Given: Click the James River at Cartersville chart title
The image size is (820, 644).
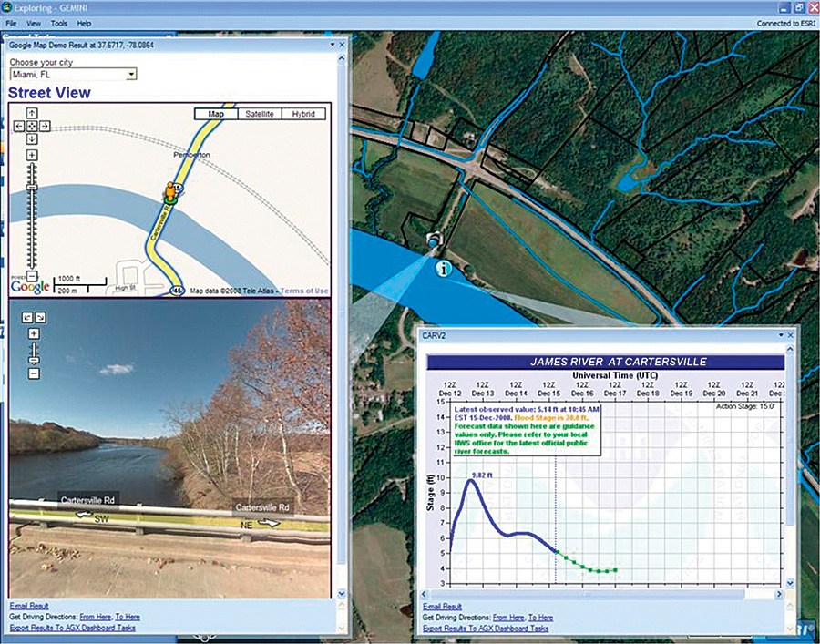Looking at the screenshot, I should [x=618, y=362].
